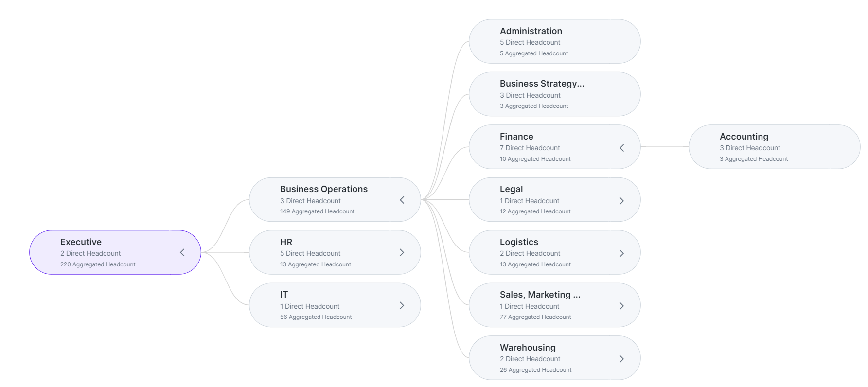Expand the Warehousing department chevron
Image resolution: width=868 pixels, height=387 pixels.
[622, 359]
